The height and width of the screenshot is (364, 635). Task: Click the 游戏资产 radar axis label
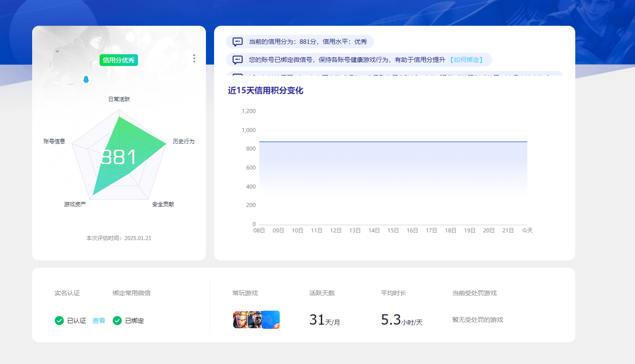pos(75,204)
